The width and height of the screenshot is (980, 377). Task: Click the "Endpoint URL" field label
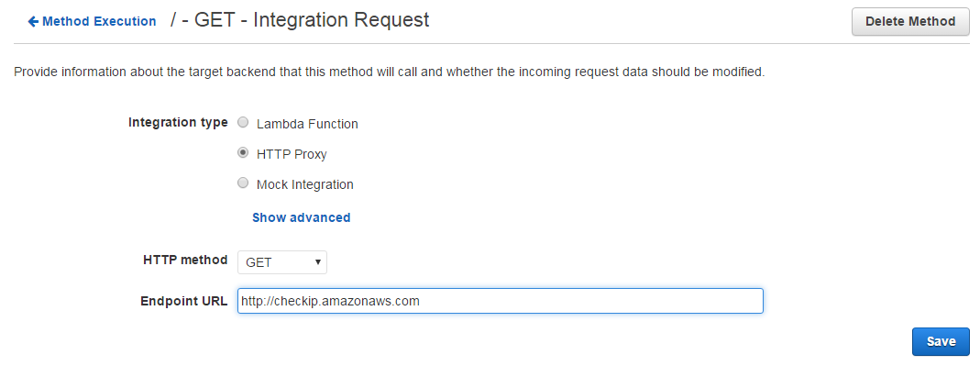tap(183, 301)
